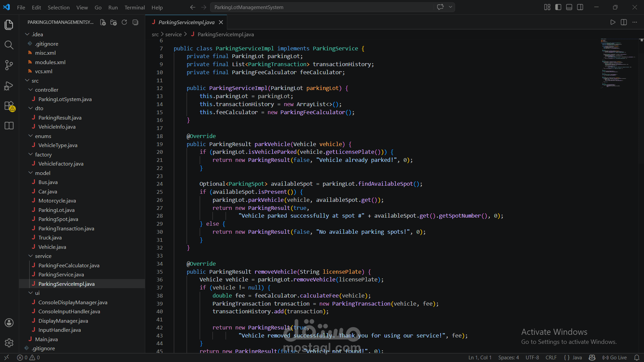Open the Manage gear icon
The width and height of the screenshot is (644, 362).
click(9, 343)
